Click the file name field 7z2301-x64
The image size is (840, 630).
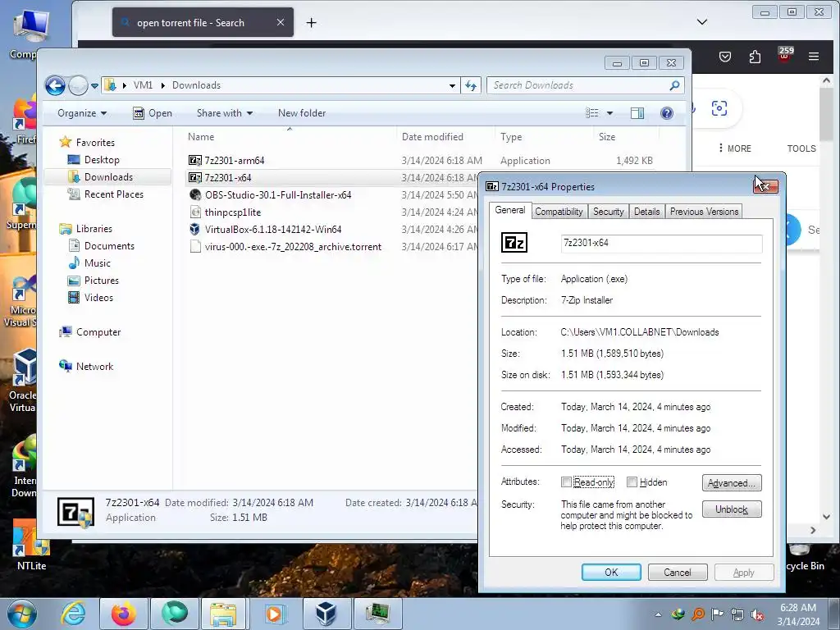pyautogui.click(x=662, y=243)
